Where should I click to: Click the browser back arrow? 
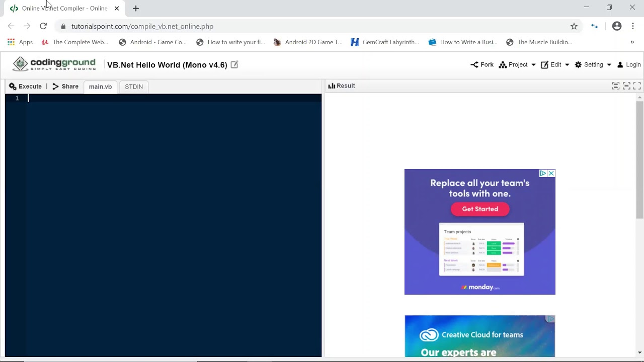point(11,26)
